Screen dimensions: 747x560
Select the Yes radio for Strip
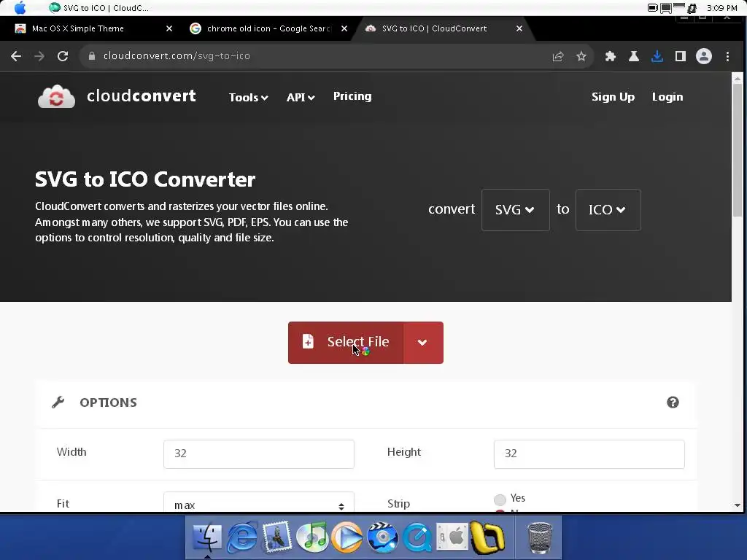pos(500,499)
